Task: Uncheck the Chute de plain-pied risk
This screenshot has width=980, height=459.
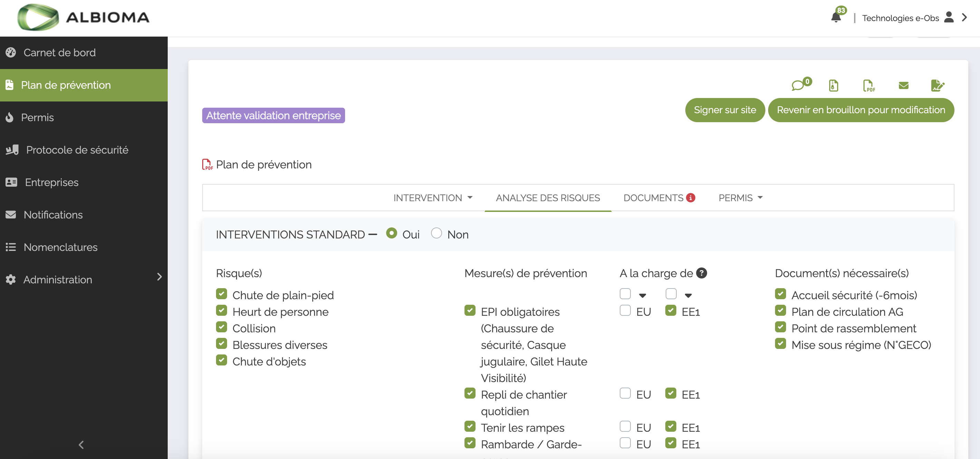Action: (222, 294)
